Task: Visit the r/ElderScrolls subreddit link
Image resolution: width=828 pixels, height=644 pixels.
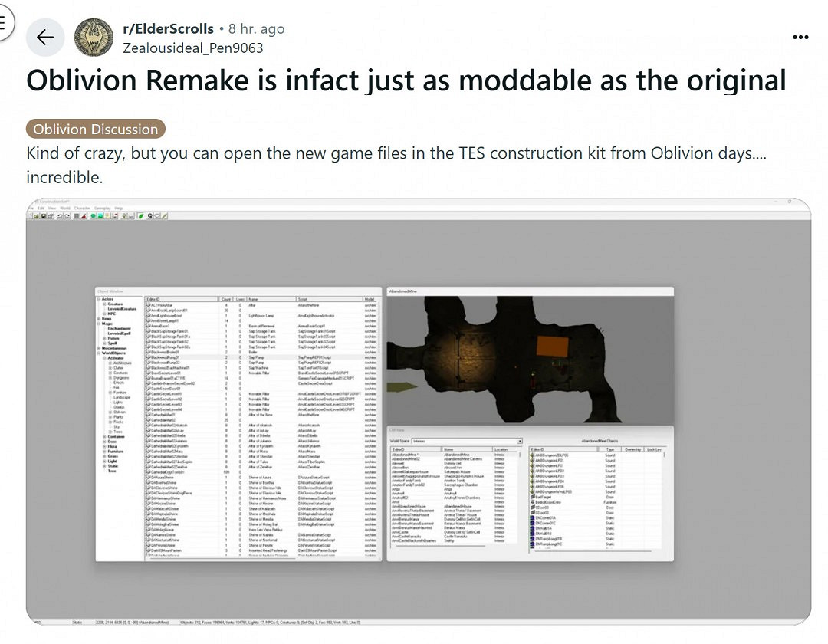Action: (x=168, y=29)
